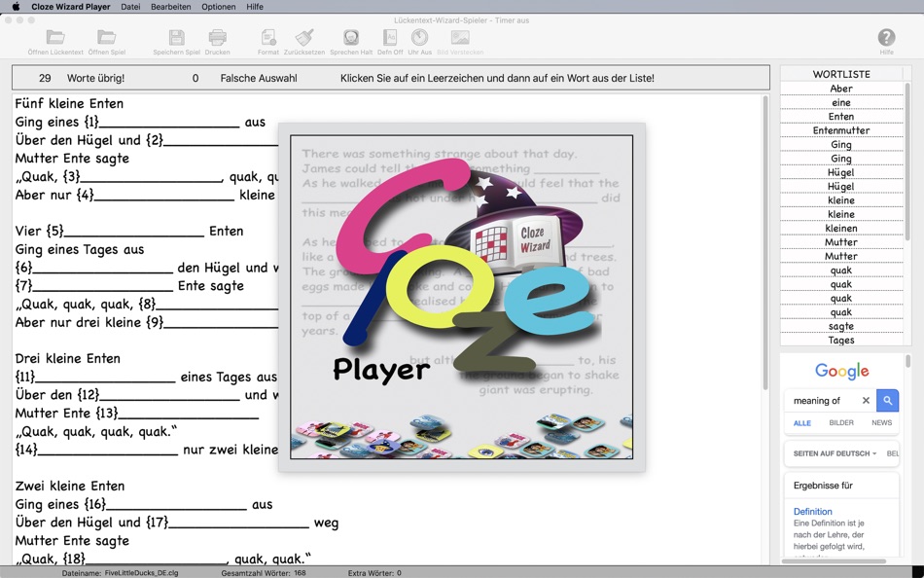Click the blank numbered {16}

[164, 504]
